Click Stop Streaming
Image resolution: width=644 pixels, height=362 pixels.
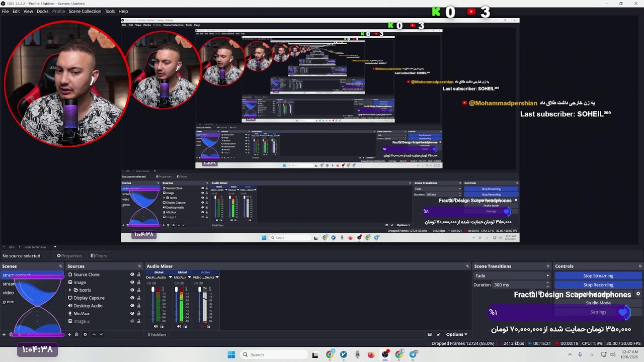click(598, 276)
